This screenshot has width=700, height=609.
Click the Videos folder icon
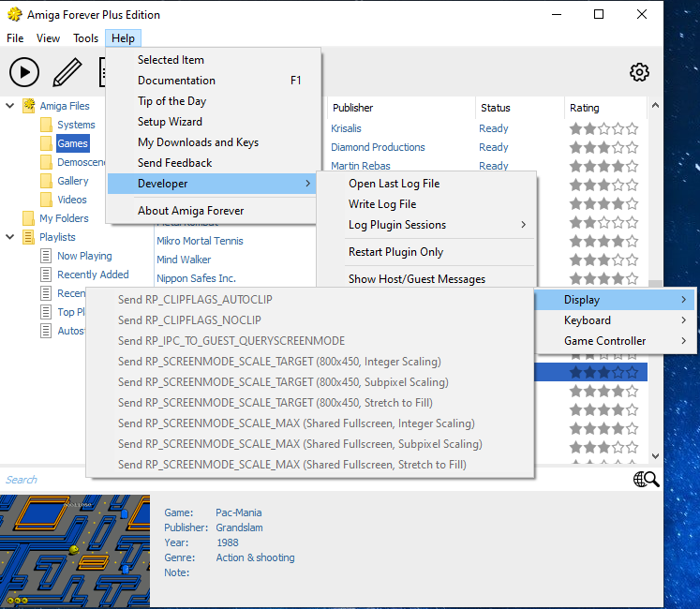coord(46,200)
